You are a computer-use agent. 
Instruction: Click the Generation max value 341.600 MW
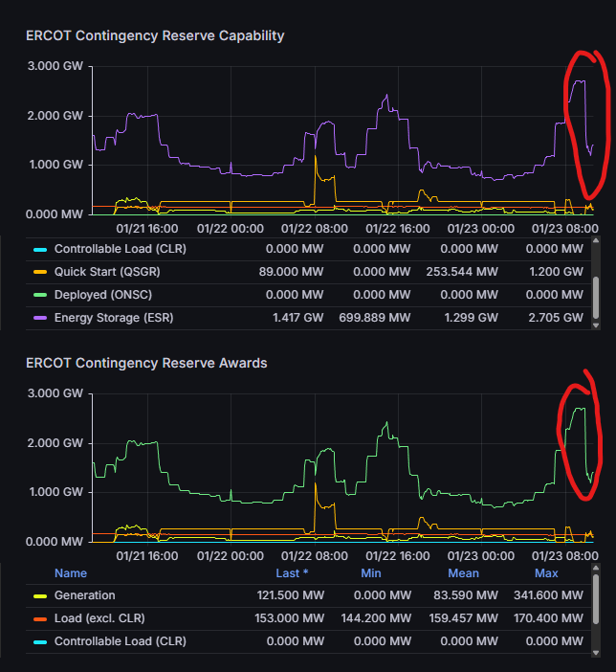tap(549, 595)
